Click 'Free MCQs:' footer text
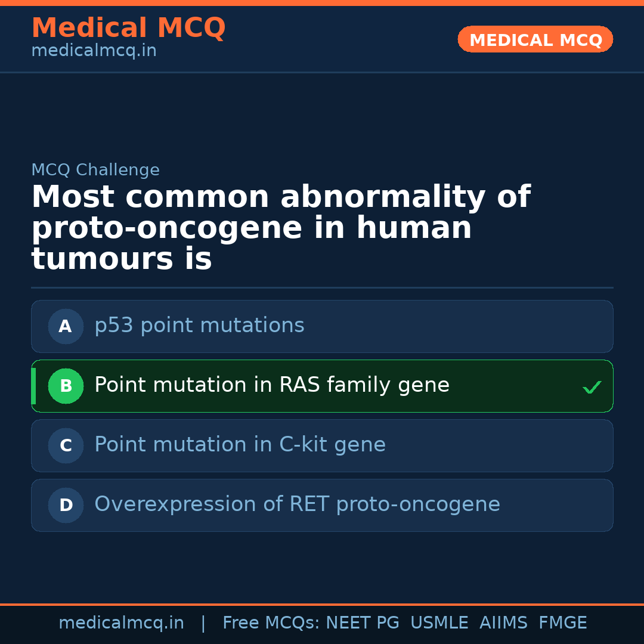Image resolution: width=644 pixels, height=644 pixels. click(271, 623)
